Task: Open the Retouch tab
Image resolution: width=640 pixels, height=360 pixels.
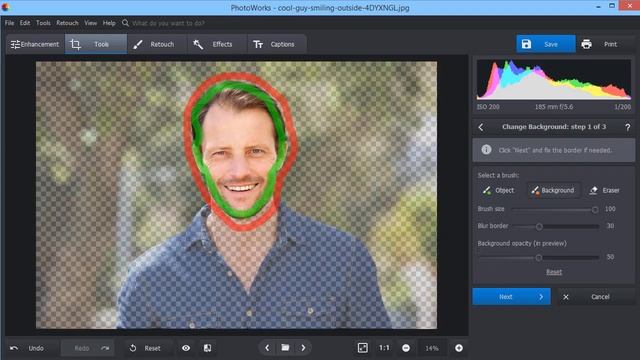Action: (x=157, y=44)
